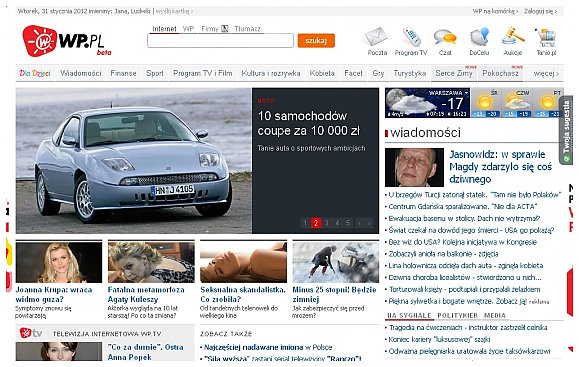Viewport: 579px width, 367px height.
Task: Open the Finanse navigation item
Action: click(123, 73)
